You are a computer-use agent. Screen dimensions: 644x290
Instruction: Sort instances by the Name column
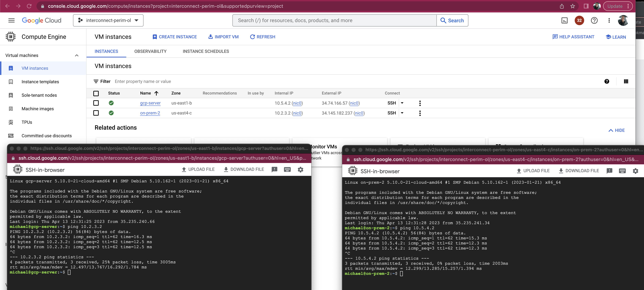149,93
